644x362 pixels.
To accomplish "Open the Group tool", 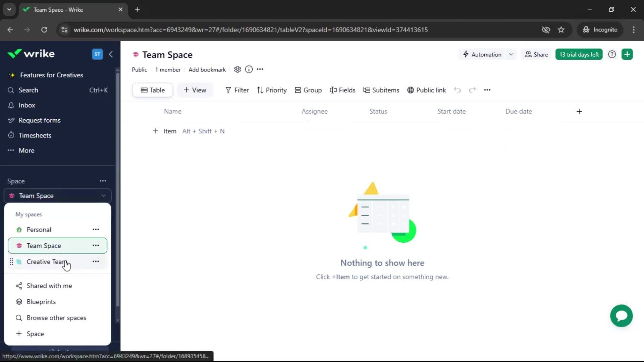I will pos(308,90).
